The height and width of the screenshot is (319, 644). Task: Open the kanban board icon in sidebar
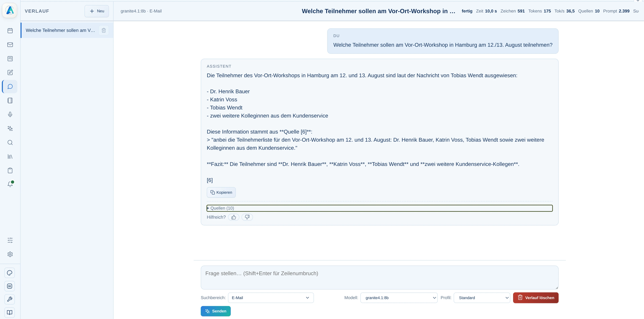[10, 59]
